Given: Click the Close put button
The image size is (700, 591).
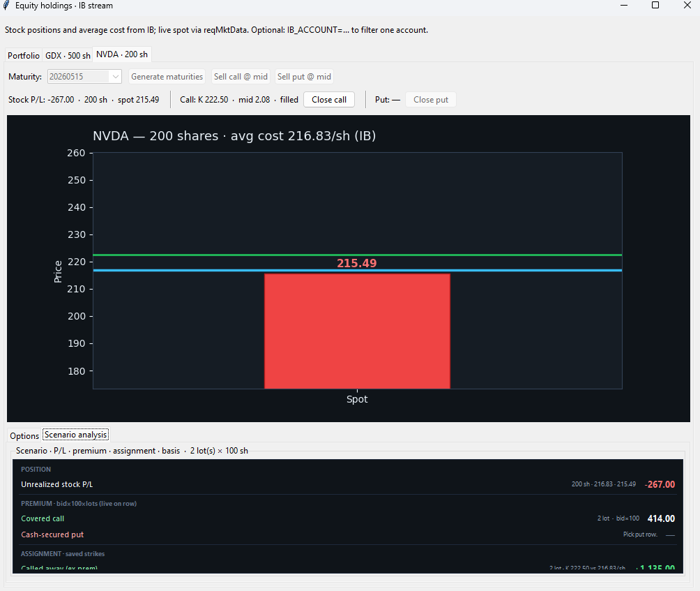Looking at the screenshot, I should (x=430, y=100).
